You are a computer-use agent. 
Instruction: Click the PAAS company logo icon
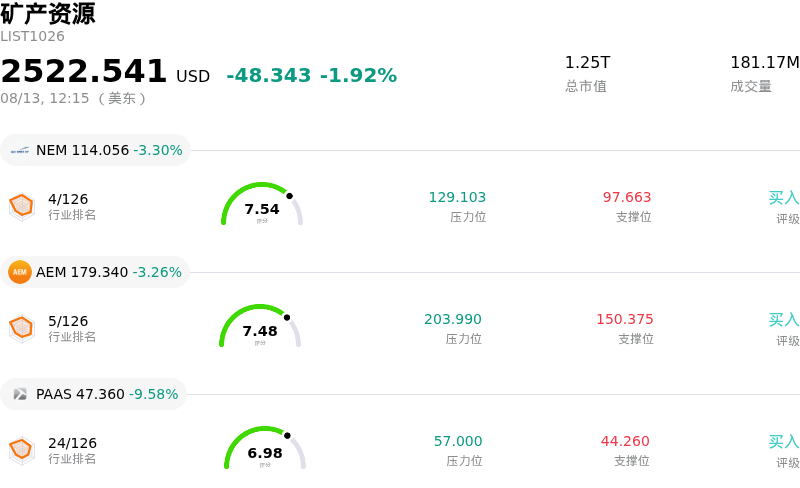tap(20, 394)
